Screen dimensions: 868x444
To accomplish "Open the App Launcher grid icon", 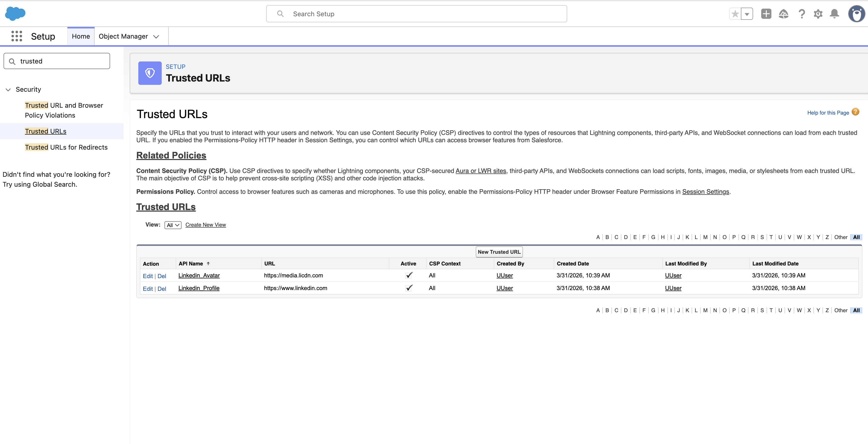I will pyautogui.click(x=17, y=36).
